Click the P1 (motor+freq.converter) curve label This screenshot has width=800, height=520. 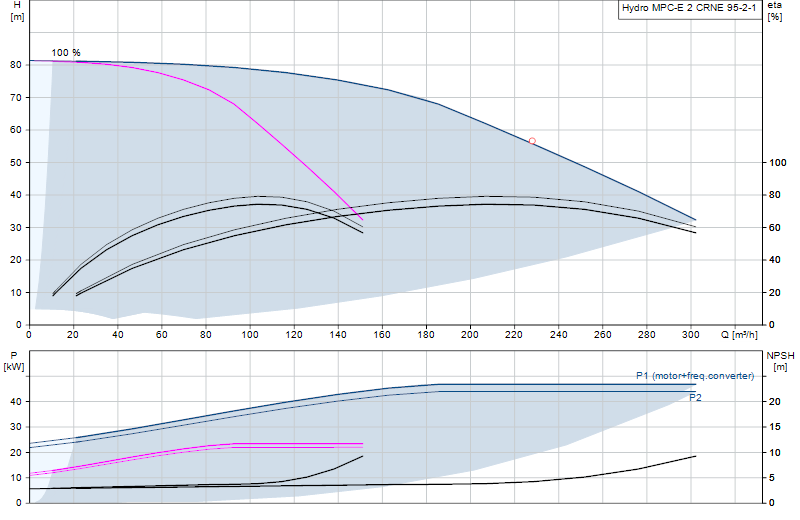point(694,376)
